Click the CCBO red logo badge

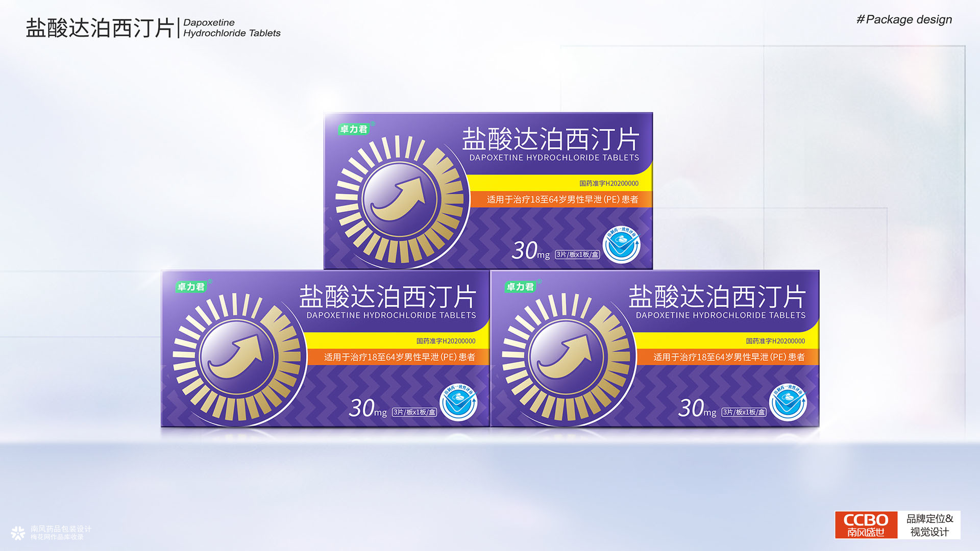(x=866, y=525)
